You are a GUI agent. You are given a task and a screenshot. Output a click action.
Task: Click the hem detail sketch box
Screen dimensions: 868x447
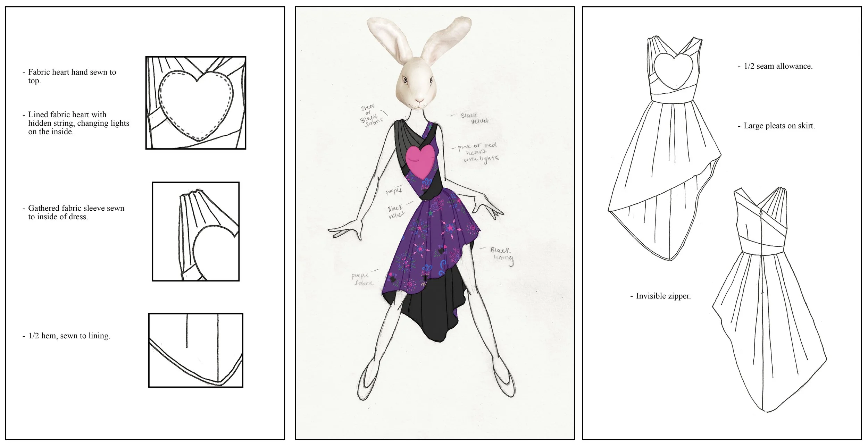click(x=195, y=350)
